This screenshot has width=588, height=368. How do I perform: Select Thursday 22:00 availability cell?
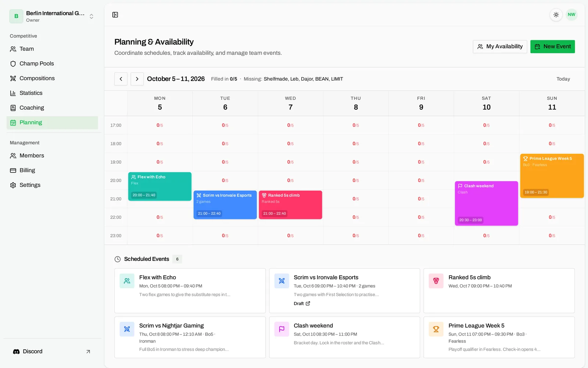pyautogui.click(x=356, y=217)
